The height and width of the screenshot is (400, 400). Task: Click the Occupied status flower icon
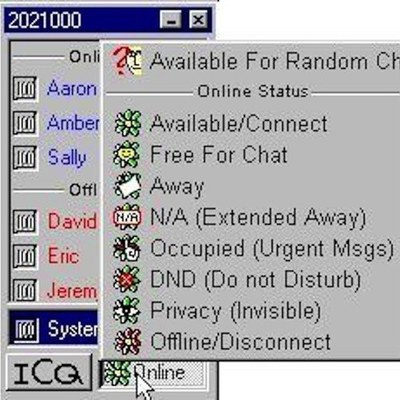127,248
